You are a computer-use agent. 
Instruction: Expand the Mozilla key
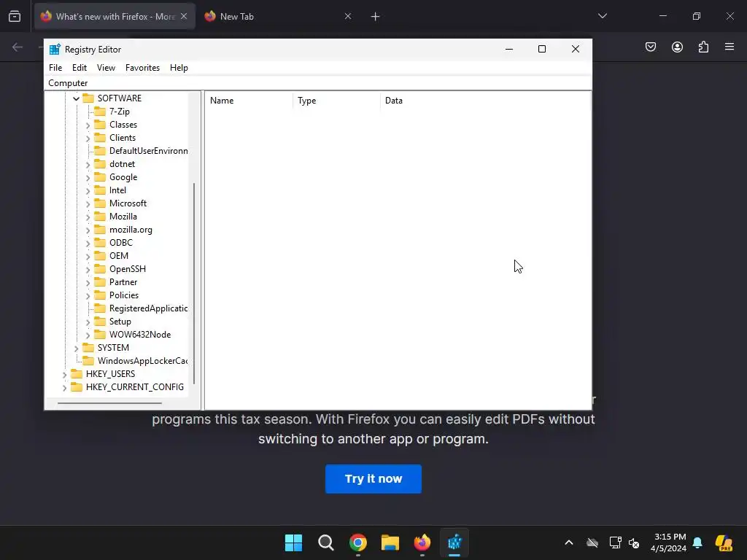[88, 217]
